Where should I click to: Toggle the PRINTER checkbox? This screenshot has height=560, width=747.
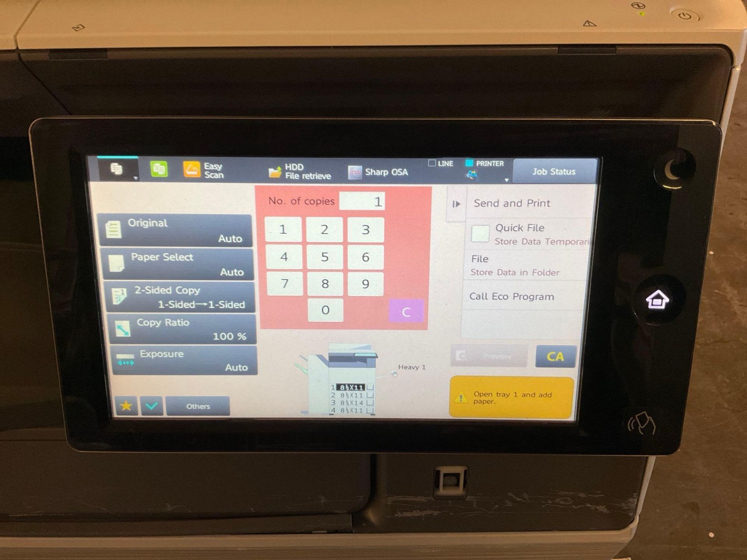coord(476,164)
